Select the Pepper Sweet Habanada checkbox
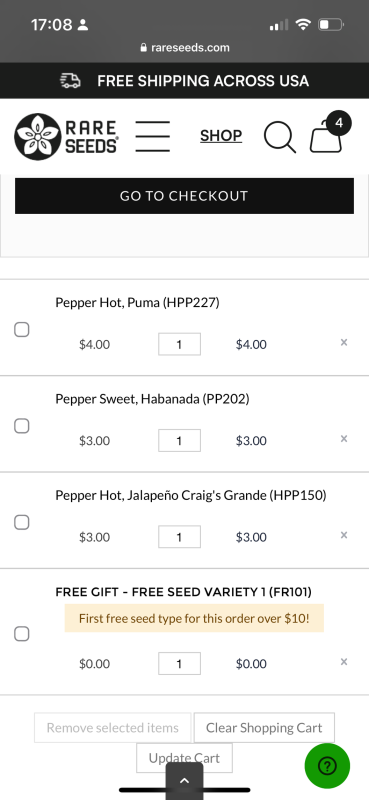The height and width of the screenshot is (800, 369). pos(21,426)
